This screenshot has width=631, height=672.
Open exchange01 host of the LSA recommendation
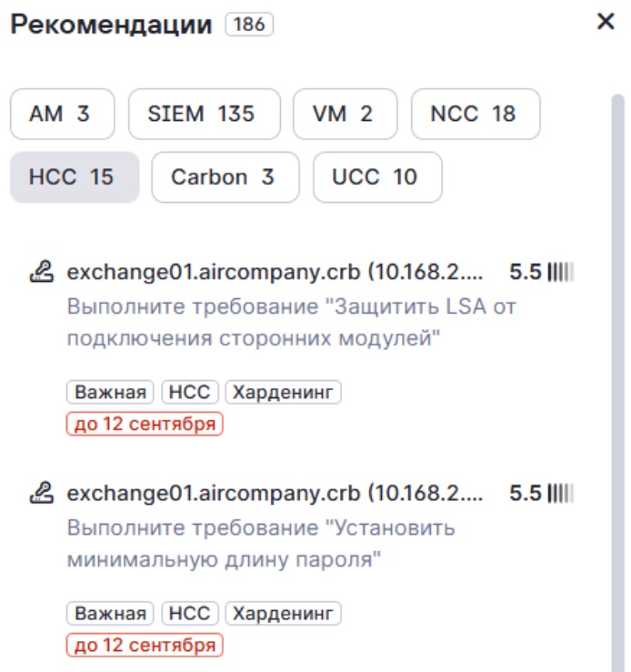tap(275, 272)
